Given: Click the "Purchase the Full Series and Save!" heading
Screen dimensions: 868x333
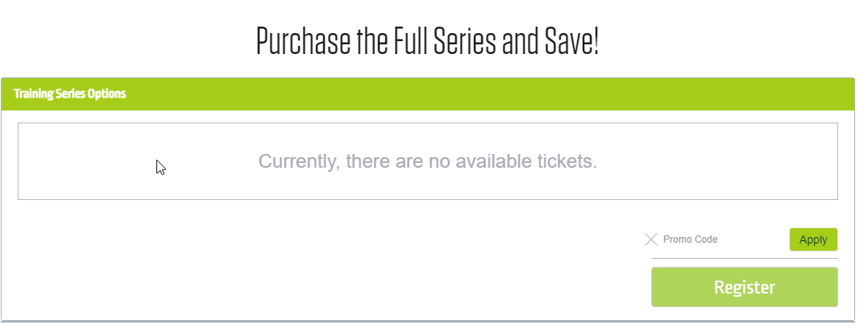Looking at the screenshot, I should [427, 42].
